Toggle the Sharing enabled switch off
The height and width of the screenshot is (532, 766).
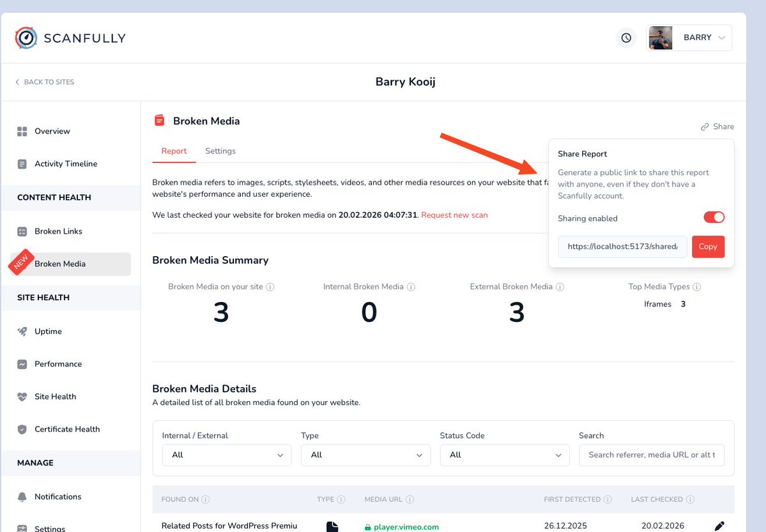(714, 217)
